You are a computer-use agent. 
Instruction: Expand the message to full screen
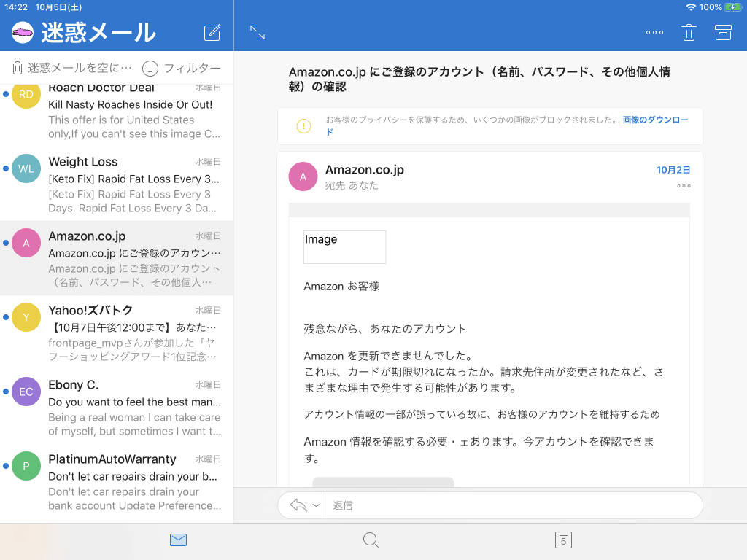pos(258,32)
